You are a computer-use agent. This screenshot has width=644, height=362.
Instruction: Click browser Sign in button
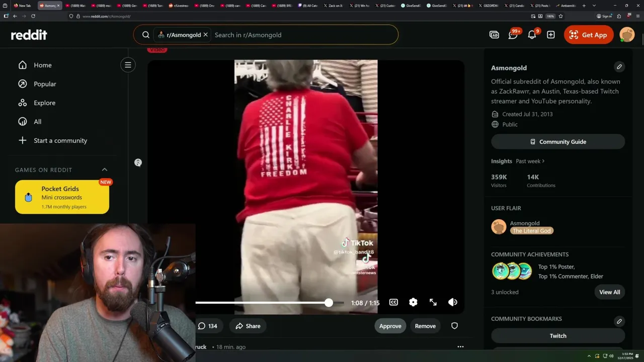604,16
